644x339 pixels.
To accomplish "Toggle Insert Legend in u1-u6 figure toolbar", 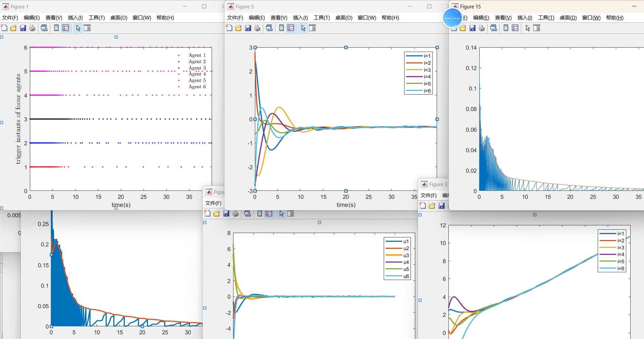I will coord(269,213).
